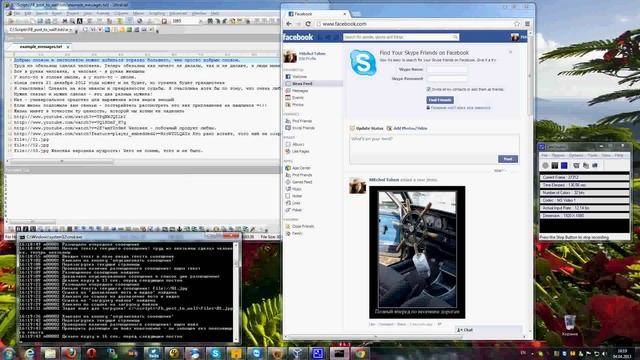Click the blue Post button
640x360 pixels.
[508, 159]
